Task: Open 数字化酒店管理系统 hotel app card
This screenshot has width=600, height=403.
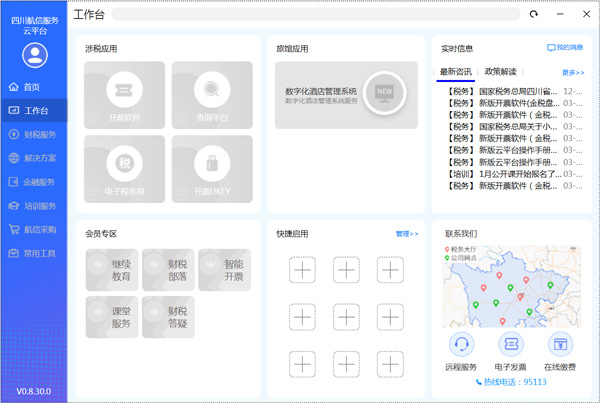Action: click(x=346, y=95)
